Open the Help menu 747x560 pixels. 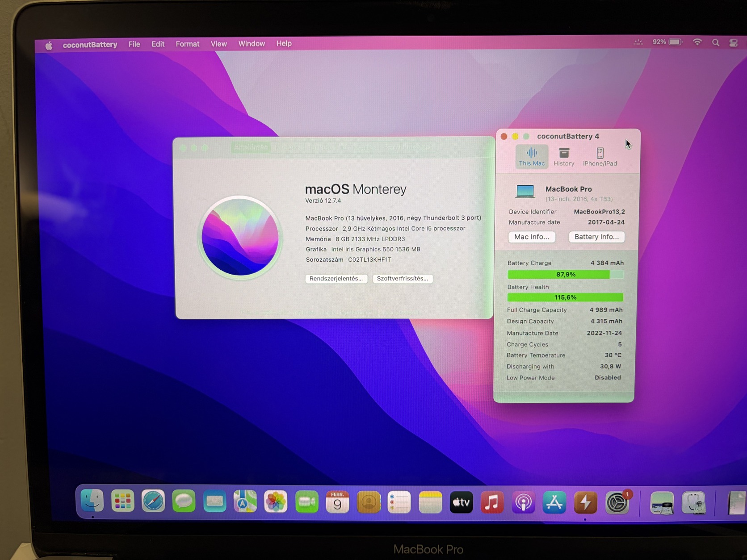pyautogui.click(x=284, y=43)
